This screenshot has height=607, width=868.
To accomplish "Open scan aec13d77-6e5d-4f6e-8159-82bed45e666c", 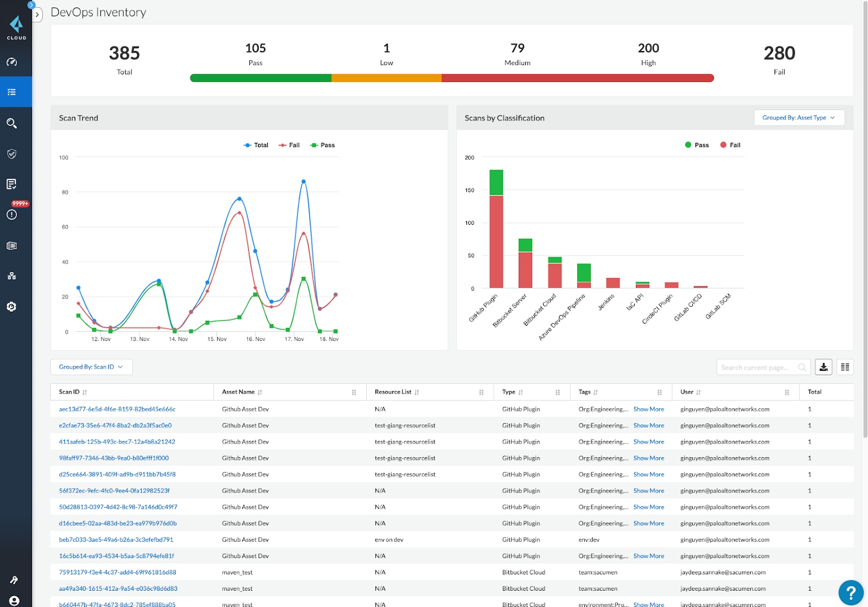I will coord(117,409).
